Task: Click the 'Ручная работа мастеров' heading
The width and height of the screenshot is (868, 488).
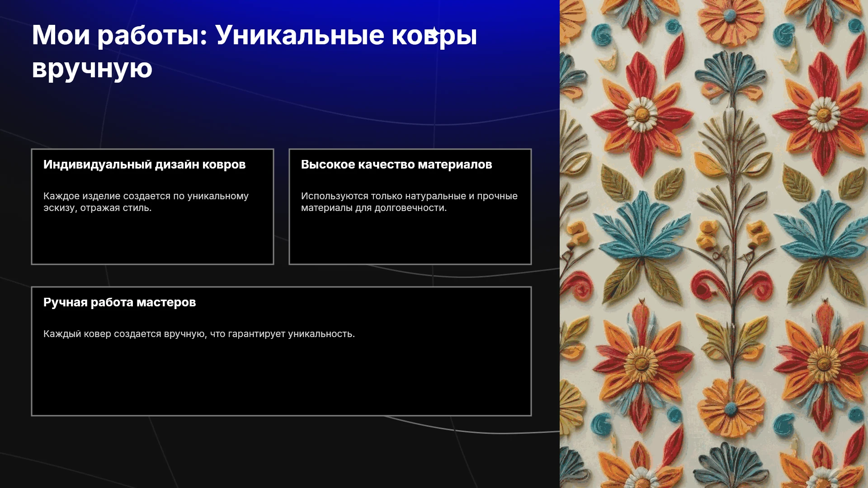Action: pos(119,302)
